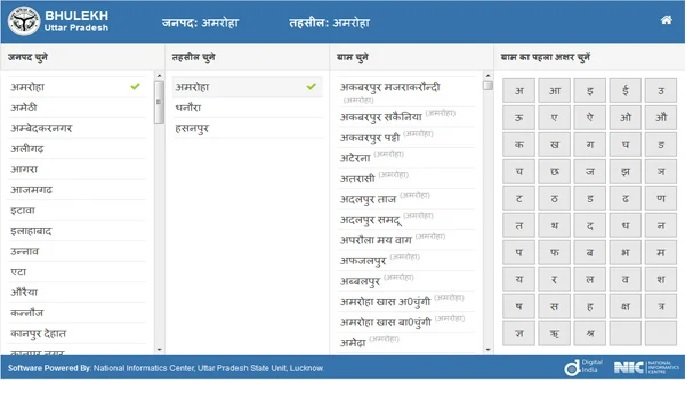Filter villages by letter स

[x=554, y=306]
